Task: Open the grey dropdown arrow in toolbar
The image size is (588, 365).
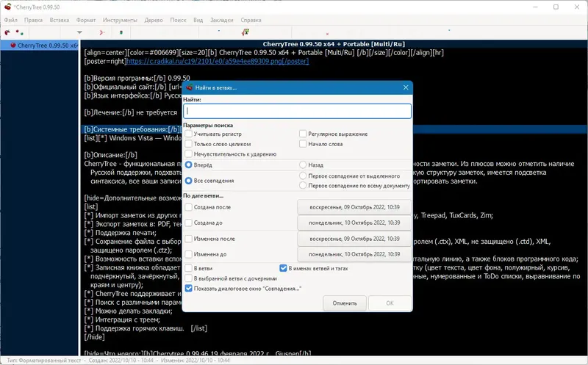Action: (x=79, y=32)
